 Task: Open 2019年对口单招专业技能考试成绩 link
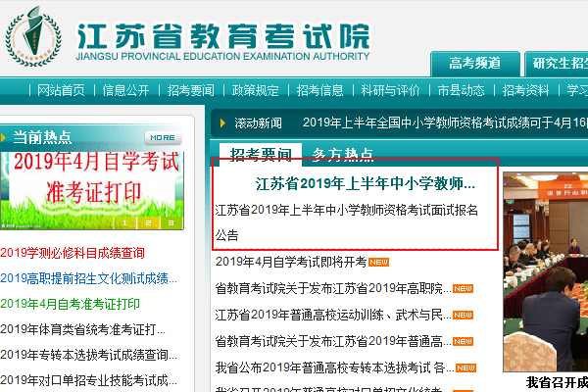[x=88, y=380]
